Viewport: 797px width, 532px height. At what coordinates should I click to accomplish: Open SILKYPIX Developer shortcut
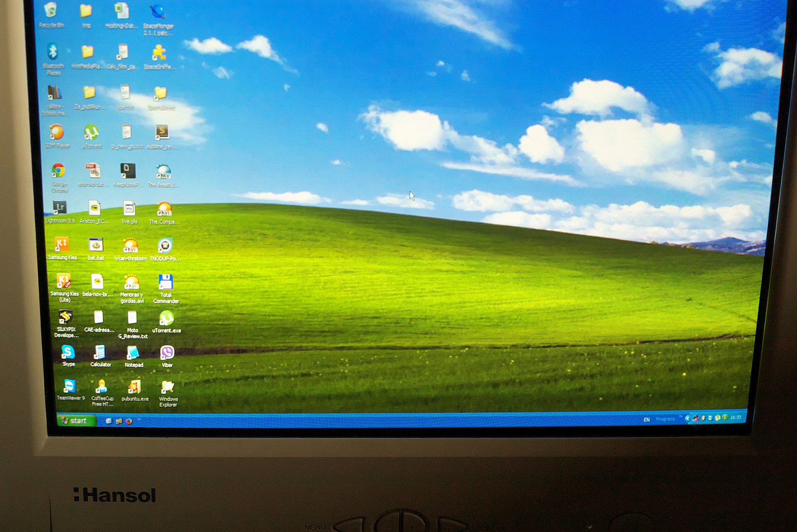pyautogui.click(x=66, y=324)
